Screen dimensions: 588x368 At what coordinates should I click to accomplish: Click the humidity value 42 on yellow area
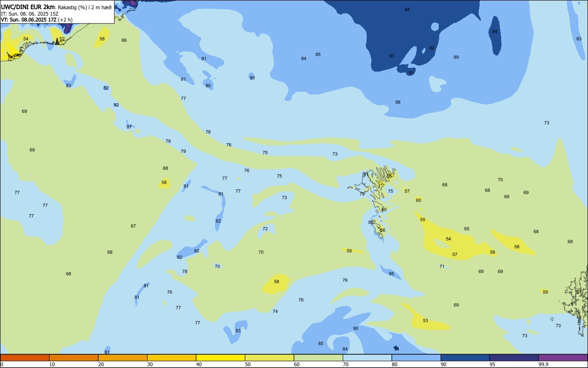pos(13,57)
